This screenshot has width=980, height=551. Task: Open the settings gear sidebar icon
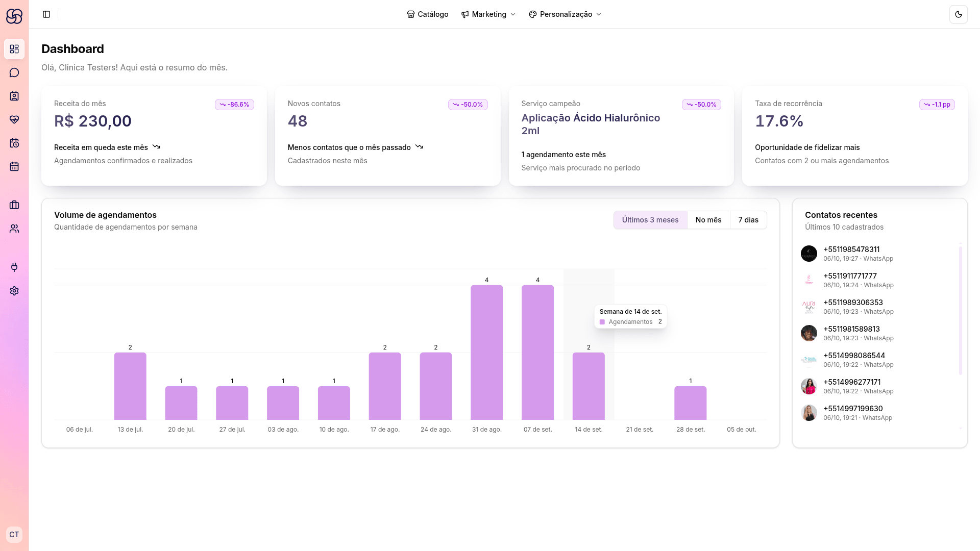coord(14,291)
